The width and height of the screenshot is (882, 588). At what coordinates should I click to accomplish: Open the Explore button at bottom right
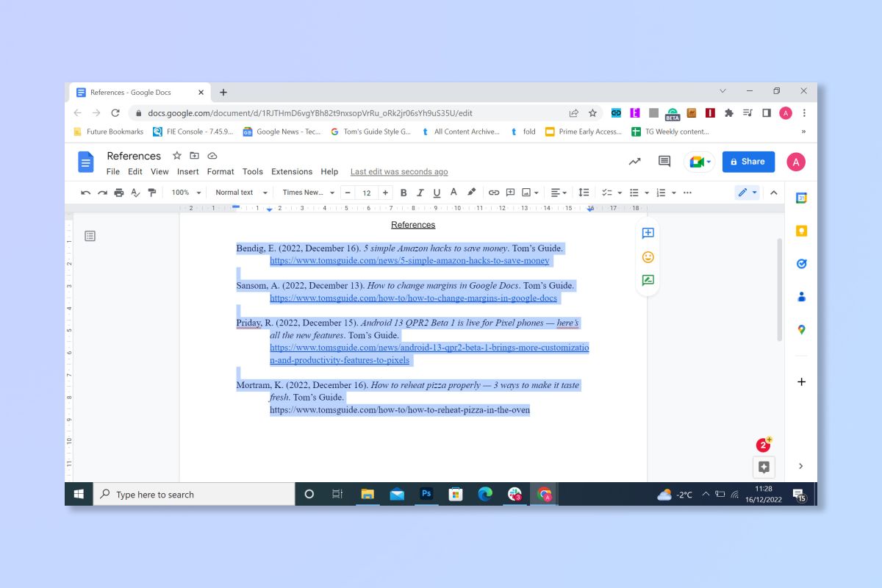click(764, 467)
